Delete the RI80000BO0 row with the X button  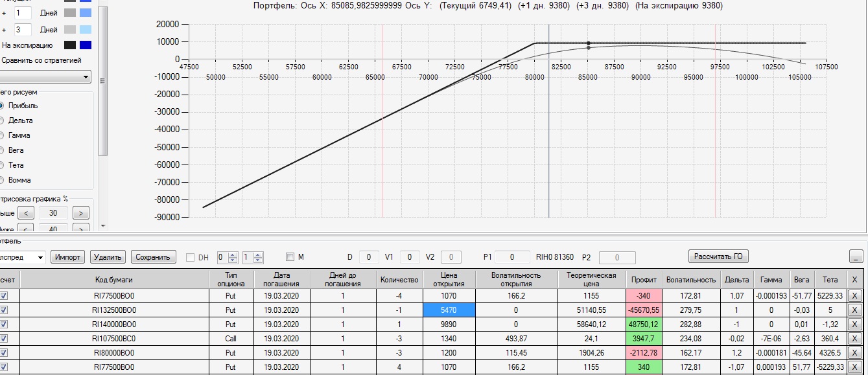coord(854,353)
